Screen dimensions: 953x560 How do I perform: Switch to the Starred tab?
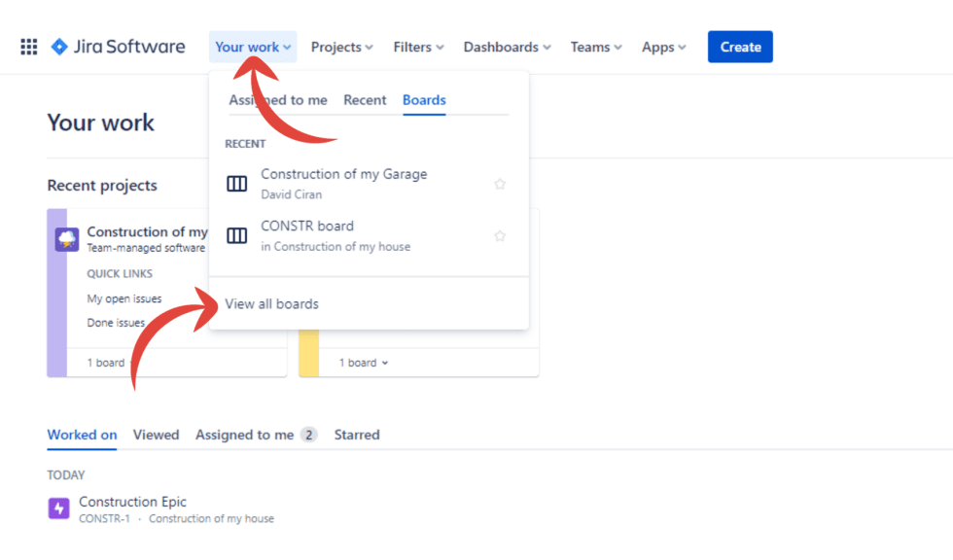tap(357, 435)
